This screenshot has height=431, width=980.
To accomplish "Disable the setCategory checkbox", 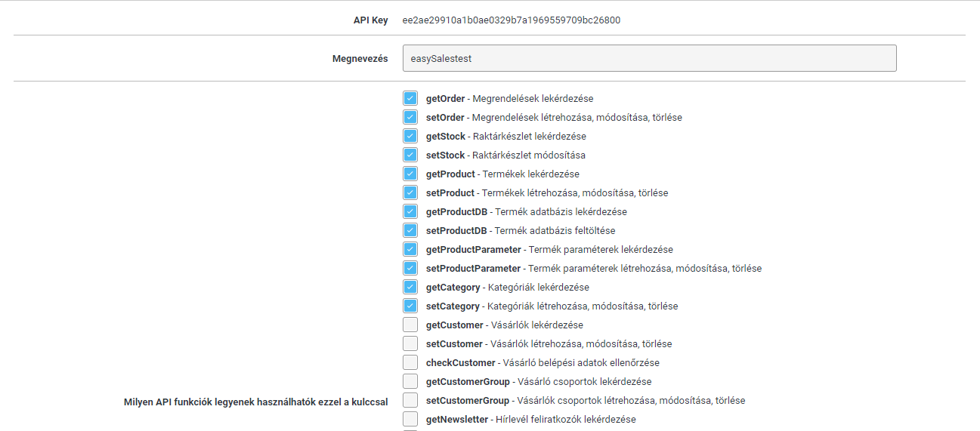I will pos(410,306).
